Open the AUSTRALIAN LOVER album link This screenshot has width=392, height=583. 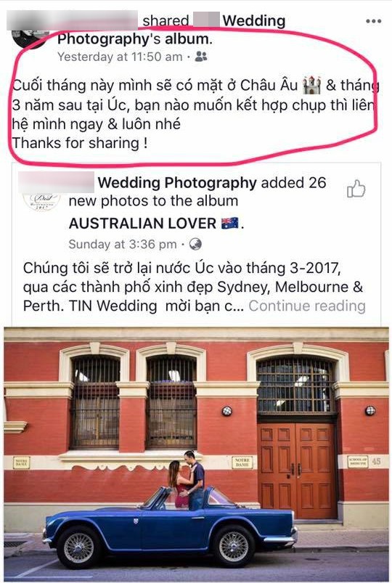[x=142, y=224]
